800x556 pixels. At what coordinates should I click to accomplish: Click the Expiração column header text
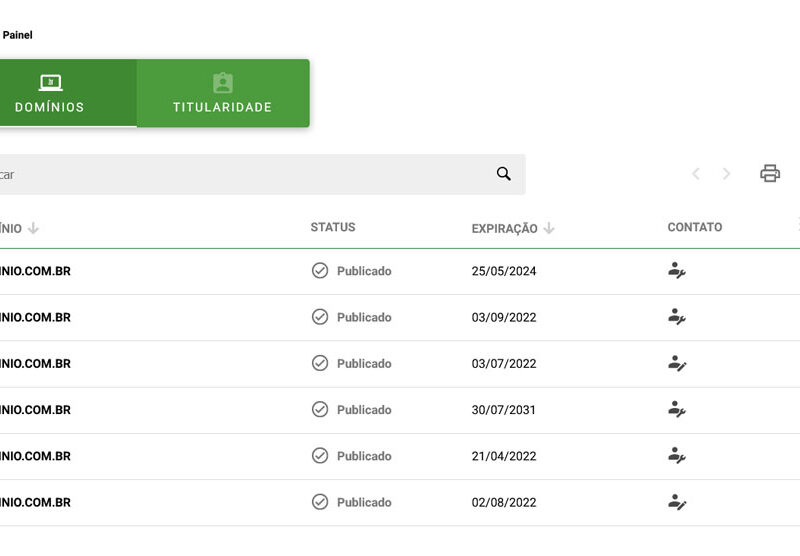504,229
